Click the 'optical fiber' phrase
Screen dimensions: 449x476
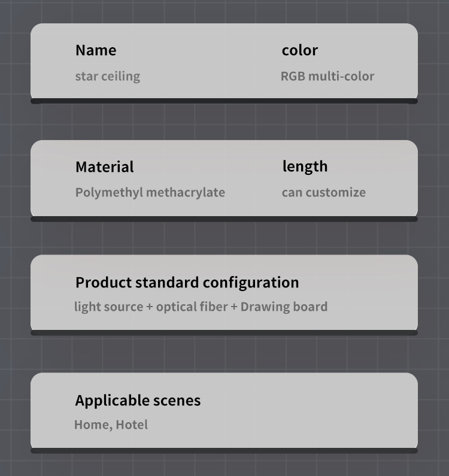192,307
